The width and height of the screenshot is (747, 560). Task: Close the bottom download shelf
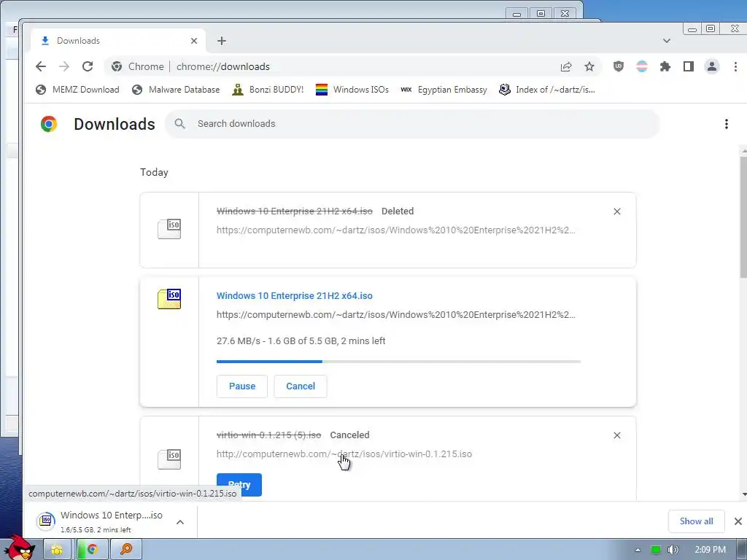coord(738,521)
